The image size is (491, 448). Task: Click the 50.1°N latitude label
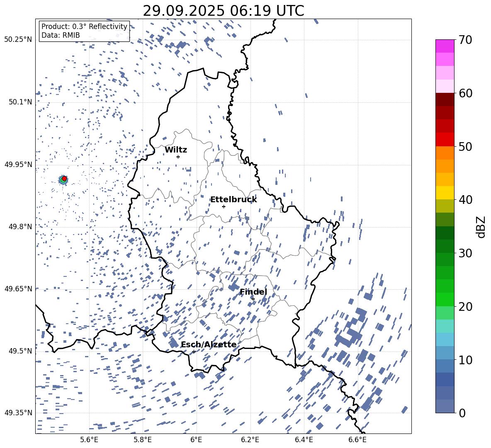click(20, 102)
